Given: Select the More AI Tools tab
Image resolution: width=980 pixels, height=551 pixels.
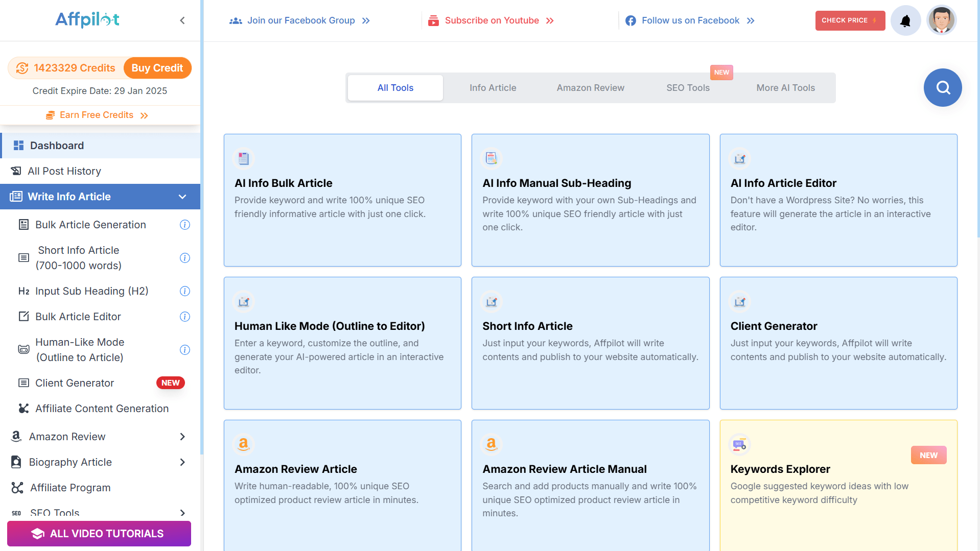Looking at the screenshot, I should (785, 88).
